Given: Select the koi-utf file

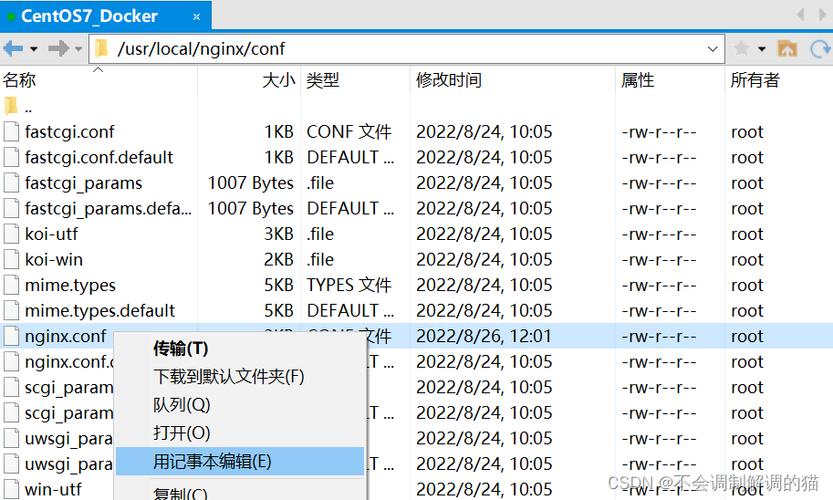Looking at the screenshot, I should [x=51, y=234].
